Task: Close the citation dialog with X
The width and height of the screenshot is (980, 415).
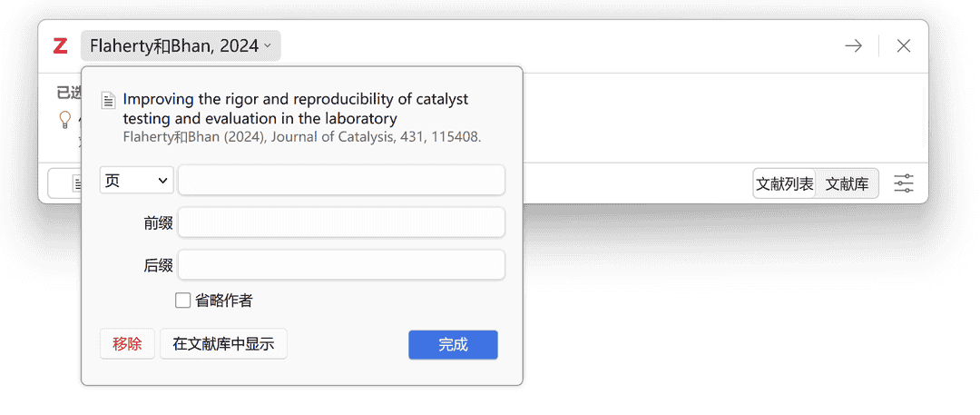Action: pyautogui.click(x=904, y=46)
